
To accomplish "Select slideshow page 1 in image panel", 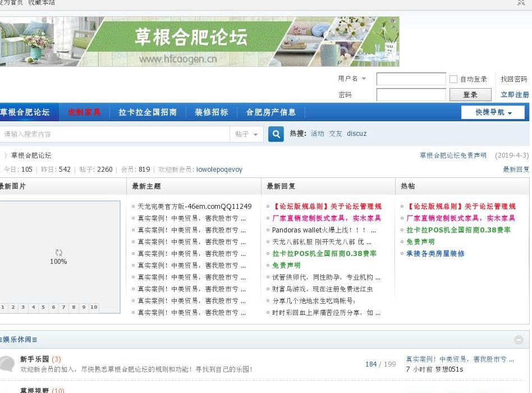I will (3, 307).
